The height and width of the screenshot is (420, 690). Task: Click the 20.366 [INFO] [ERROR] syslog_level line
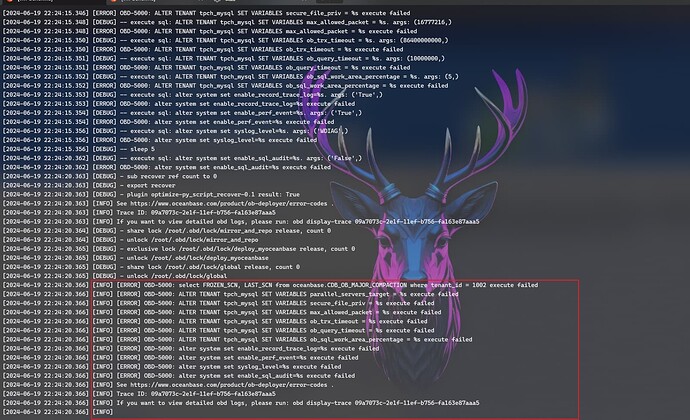tap(172, 366)
